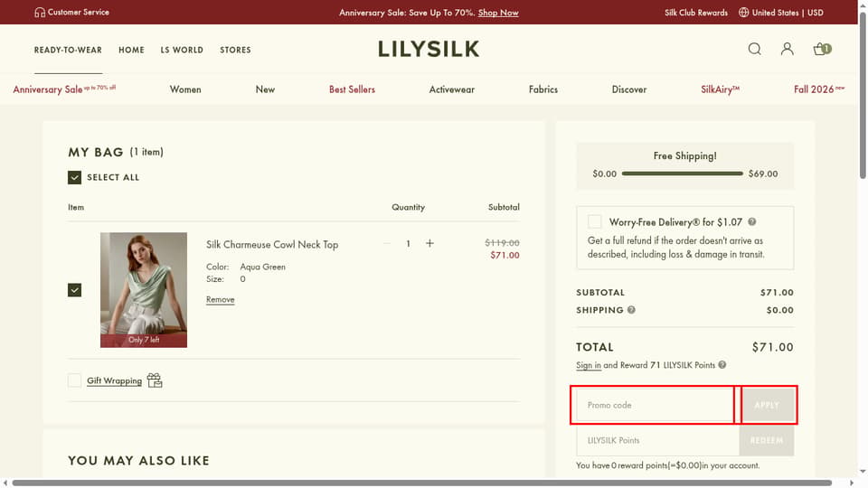Enable the Gift Wrapping checkbox
This screenshot has height=488, width=868.
(75, 380)
